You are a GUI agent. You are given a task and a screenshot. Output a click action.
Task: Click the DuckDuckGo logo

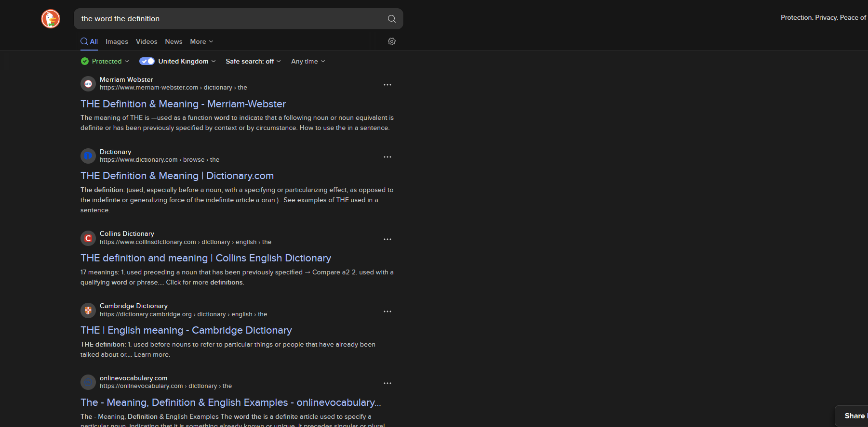click(51, 19)
